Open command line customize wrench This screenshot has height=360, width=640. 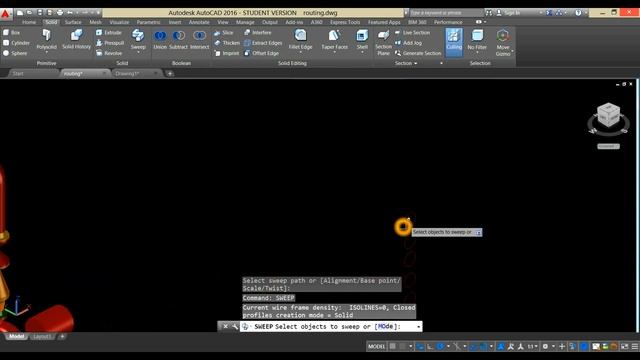click(235, 327)
